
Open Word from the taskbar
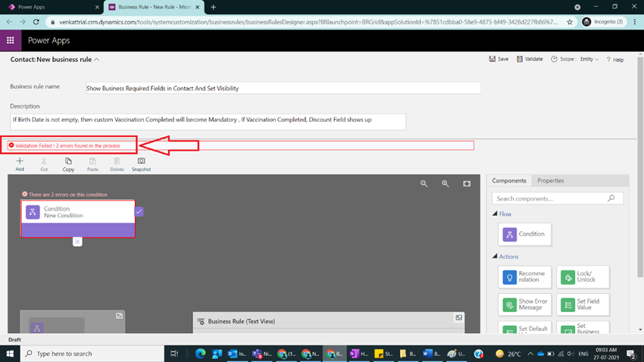click(x=431, y=354)
